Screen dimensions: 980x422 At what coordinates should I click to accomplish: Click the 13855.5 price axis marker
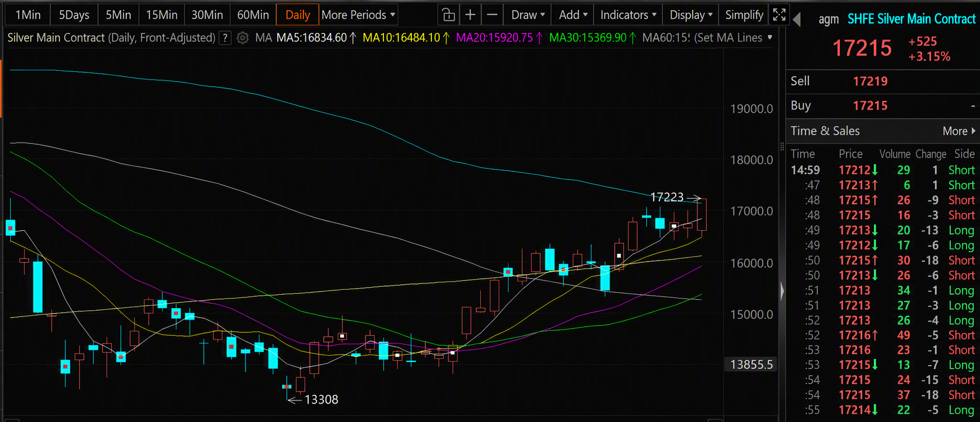751,365
